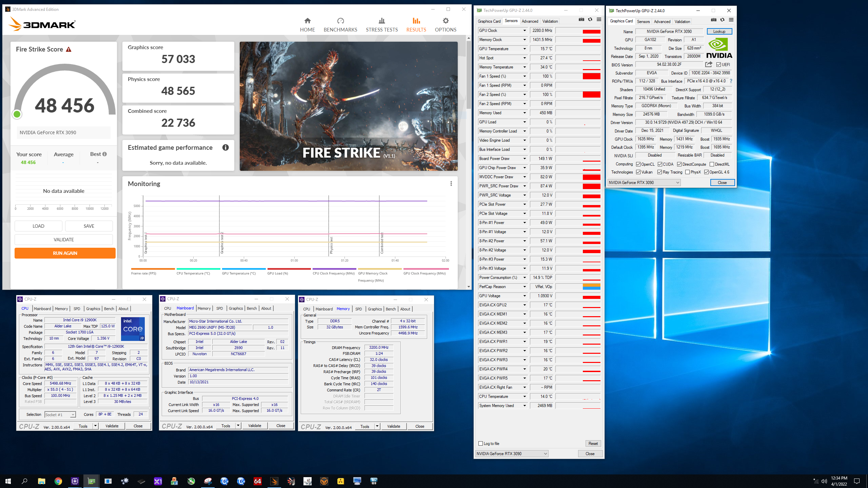
Task: Click the BIOS Version share/export icon
Action: (x=709, y=64)
